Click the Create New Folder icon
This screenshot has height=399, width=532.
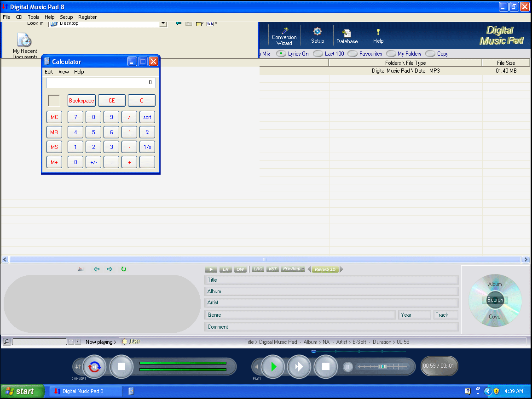(x=200, y=23)
